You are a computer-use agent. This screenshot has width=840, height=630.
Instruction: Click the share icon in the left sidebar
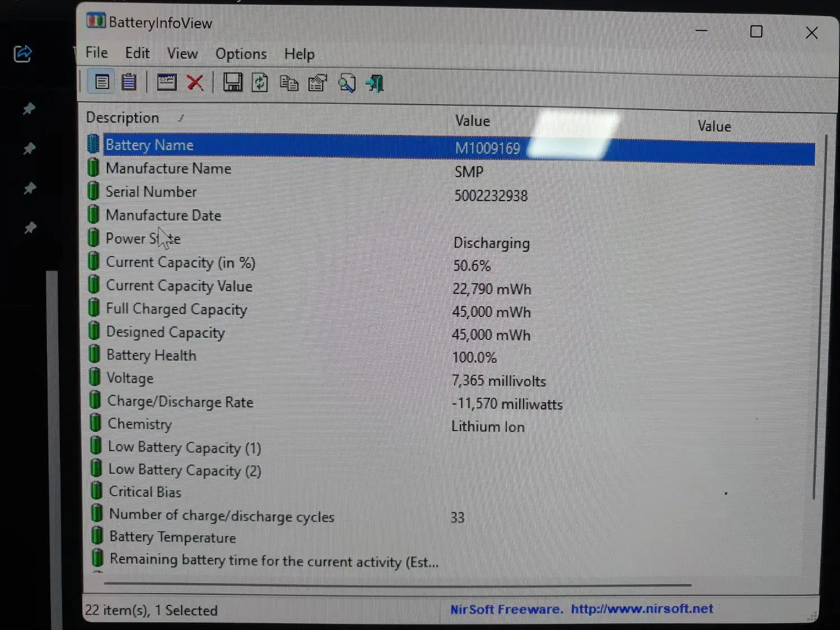(22, 54)
